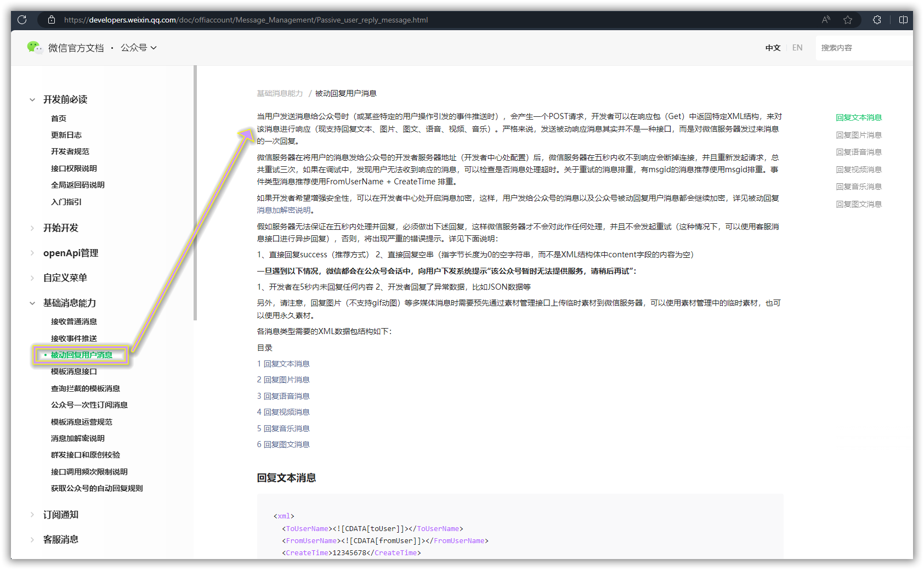
Task: Open 首页 in sidebar
Action: coord(59,118)
